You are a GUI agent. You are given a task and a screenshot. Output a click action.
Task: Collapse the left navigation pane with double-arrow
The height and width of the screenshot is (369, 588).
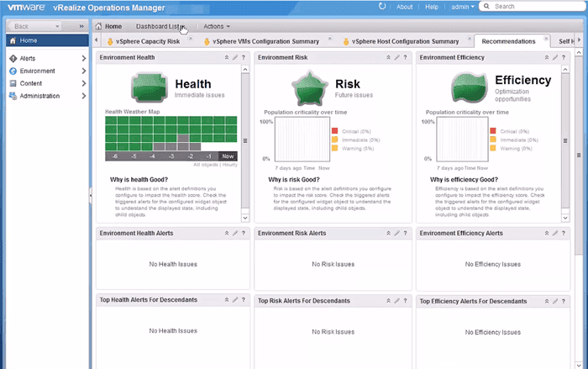pos(81,26)
